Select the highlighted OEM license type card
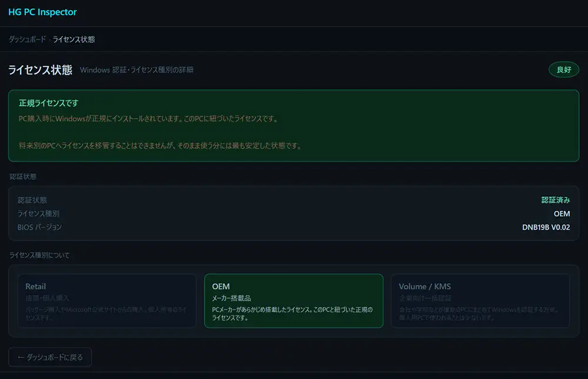The image size is (588, 379). coord(293,301)
